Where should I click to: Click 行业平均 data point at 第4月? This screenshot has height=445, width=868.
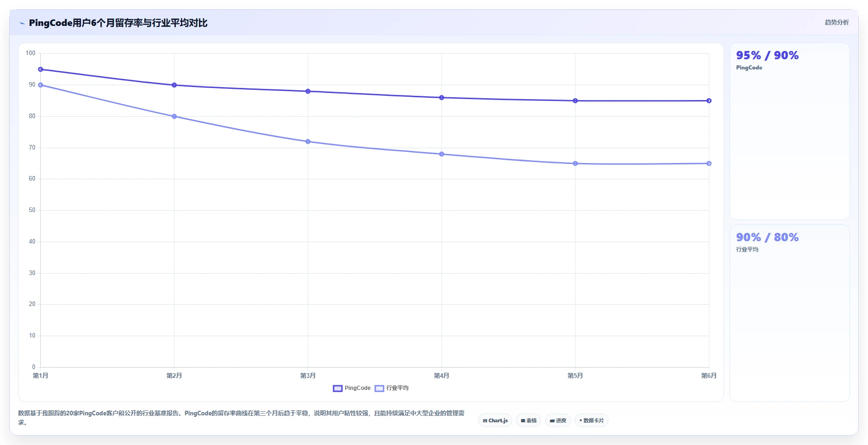[442, 154]
